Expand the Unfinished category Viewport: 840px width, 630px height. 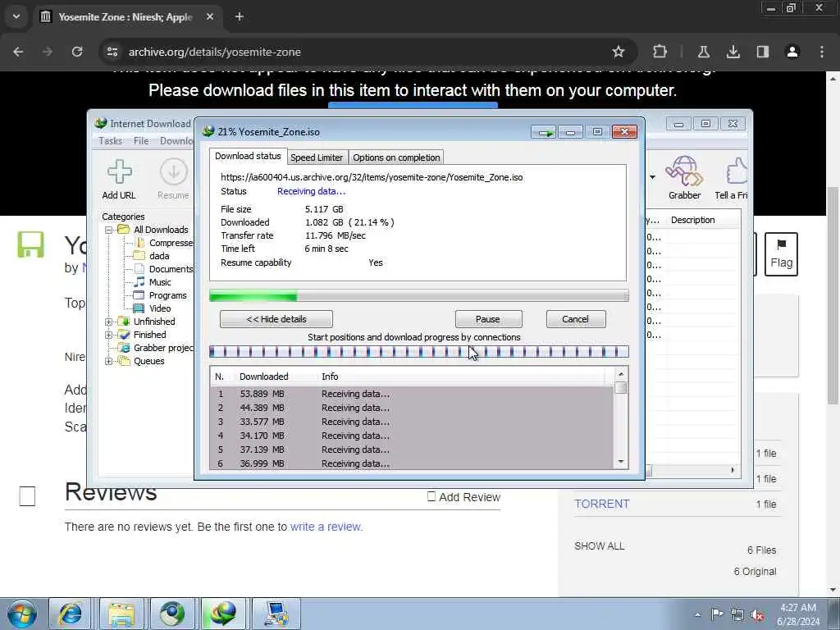click(x=109, y=322)
